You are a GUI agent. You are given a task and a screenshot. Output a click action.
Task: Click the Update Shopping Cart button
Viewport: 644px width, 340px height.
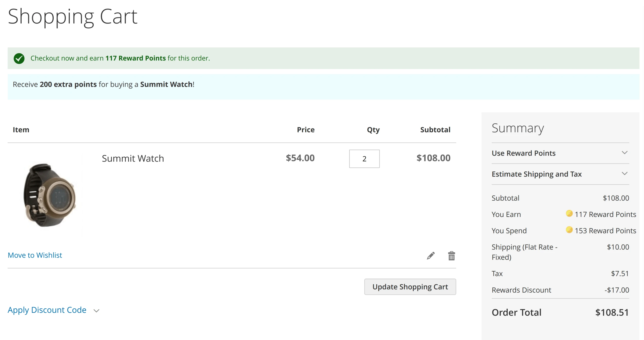pos(410,287)
